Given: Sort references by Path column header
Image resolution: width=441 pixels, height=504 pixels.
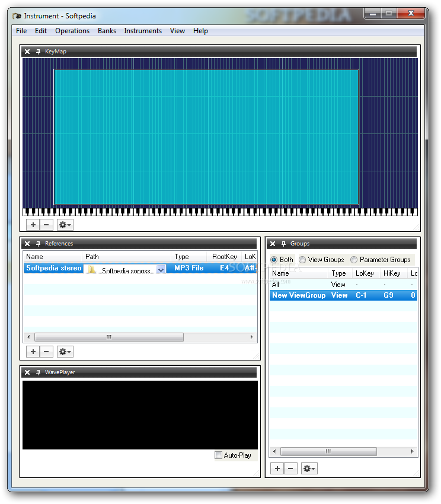Looking at the screenshot, I should pos(126,257).
